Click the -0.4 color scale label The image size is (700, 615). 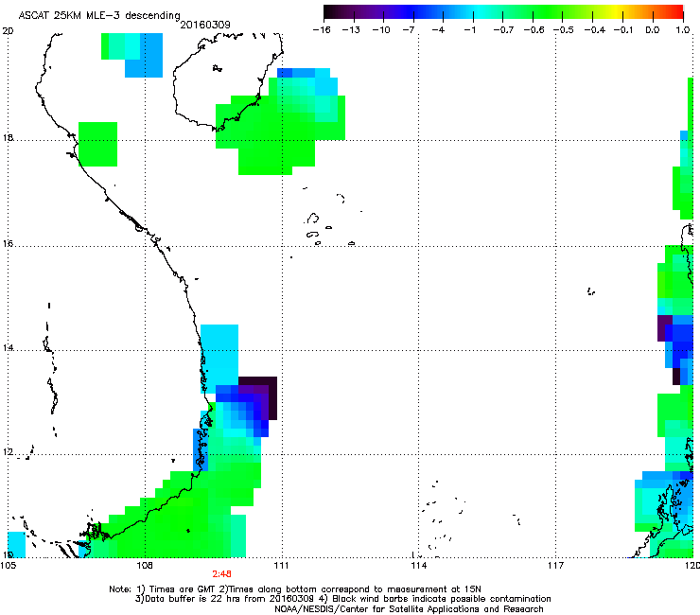595,30
